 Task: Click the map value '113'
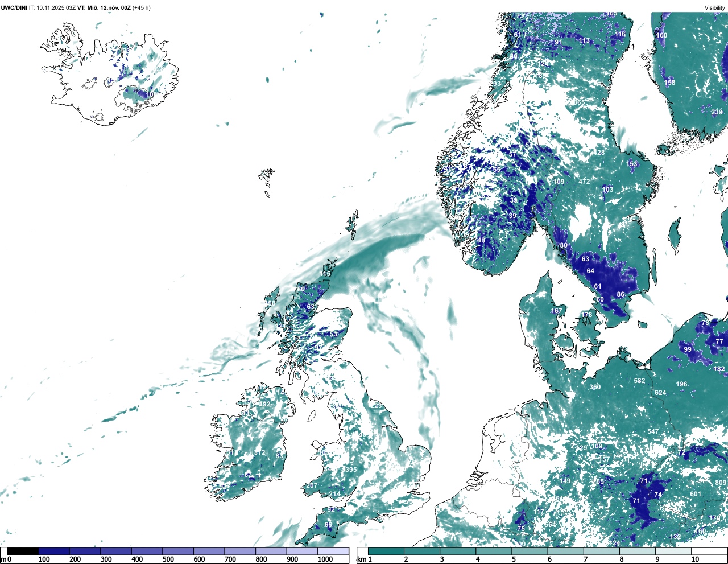tap(585, 40)
